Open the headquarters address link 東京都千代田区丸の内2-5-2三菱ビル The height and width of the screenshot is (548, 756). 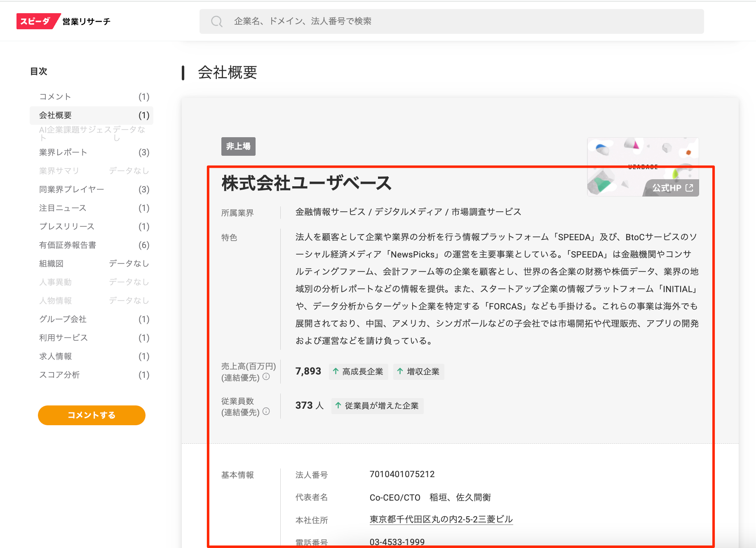pos(440,520)
